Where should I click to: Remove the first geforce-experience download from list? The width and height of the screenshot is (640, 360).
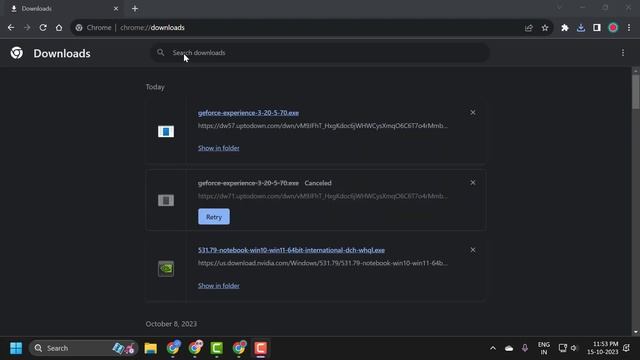coord(473,112)
